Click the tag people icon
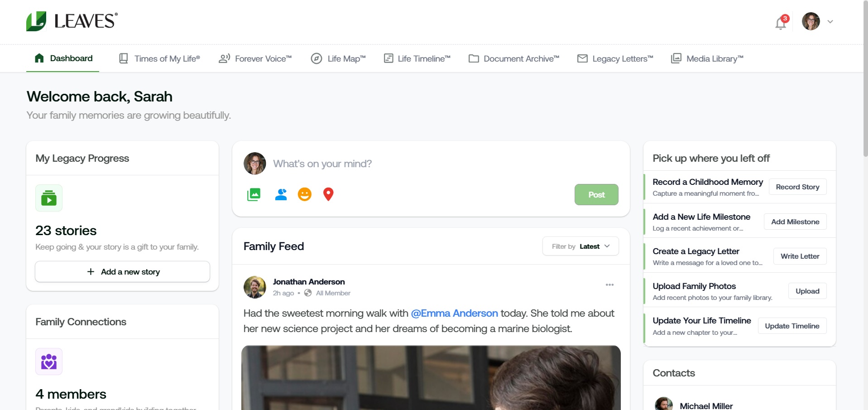The image size is (868, 410). pos(281,194)
